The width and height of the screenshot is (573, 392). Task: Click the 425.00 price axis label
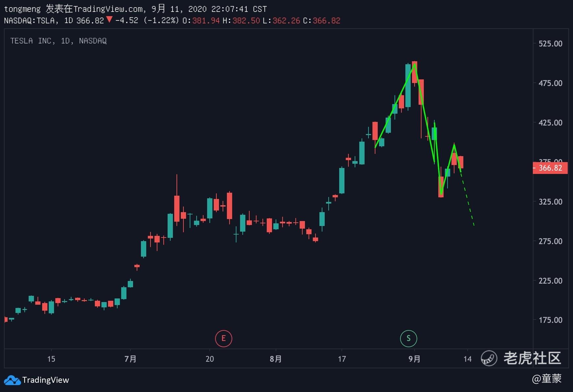pos(550,123)
